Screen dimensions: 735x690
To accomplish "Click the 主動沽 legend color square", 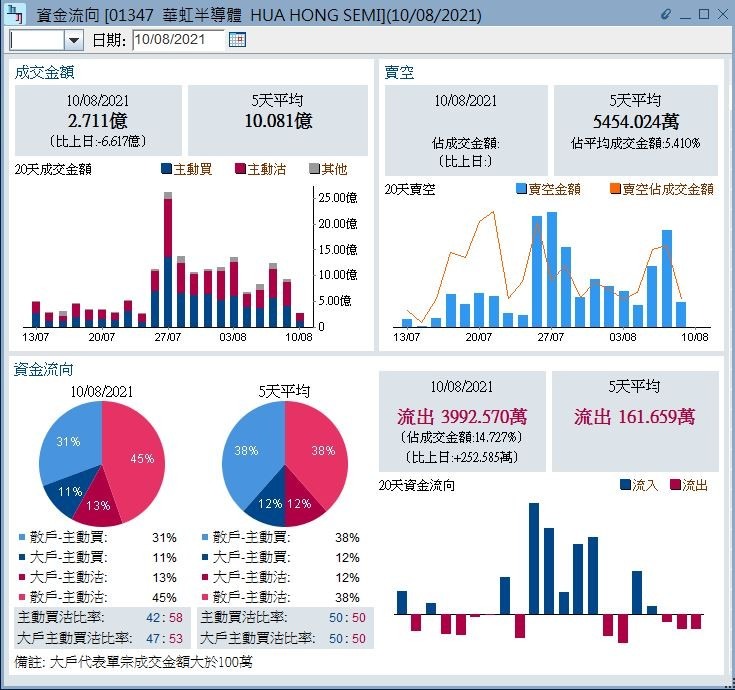I will point(240,169).
